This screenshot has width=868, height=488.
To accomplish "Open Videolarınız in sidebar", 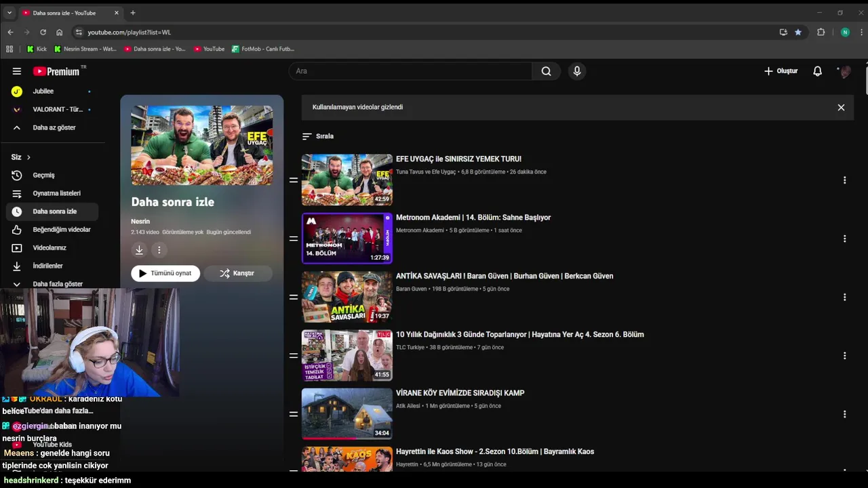I will [x=52, y=247].
